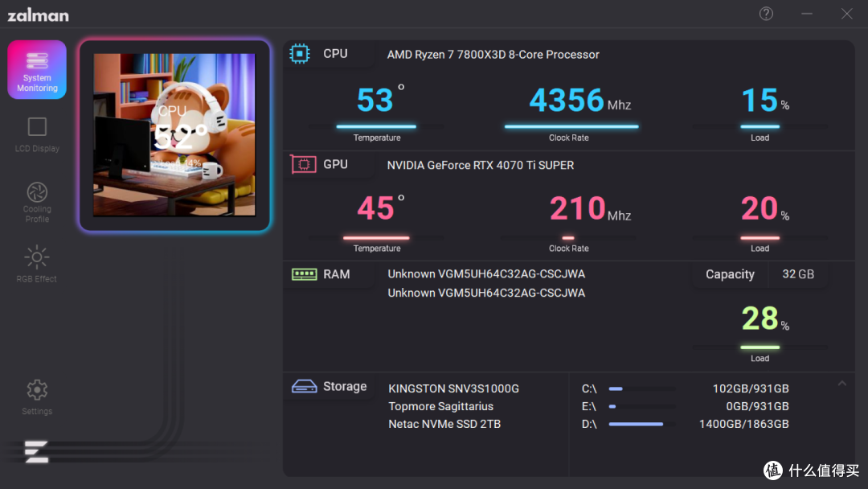Click the Zalman Z emblem at bottom left
The height and width of the screenshot is (489, 868).
tap(36, 452)
